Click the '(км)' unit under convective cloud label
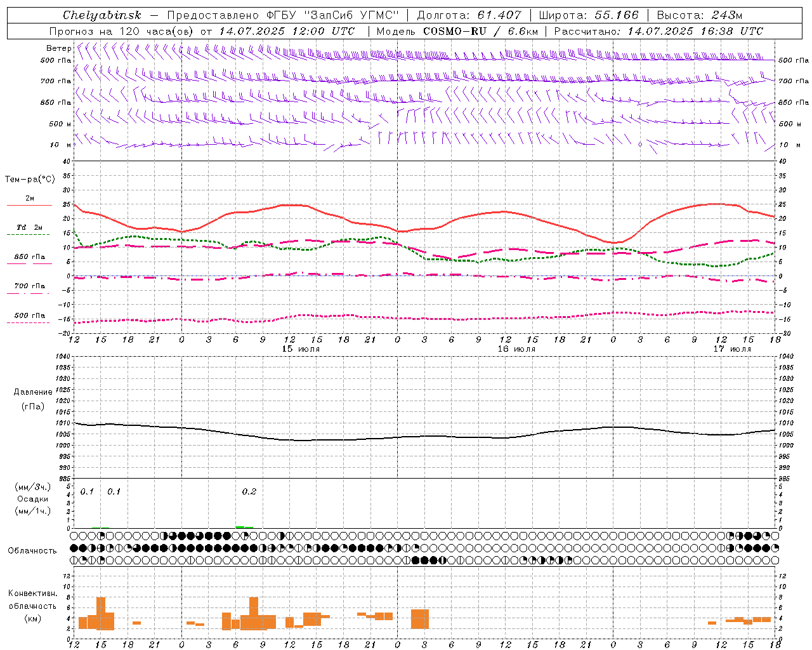 32,618
